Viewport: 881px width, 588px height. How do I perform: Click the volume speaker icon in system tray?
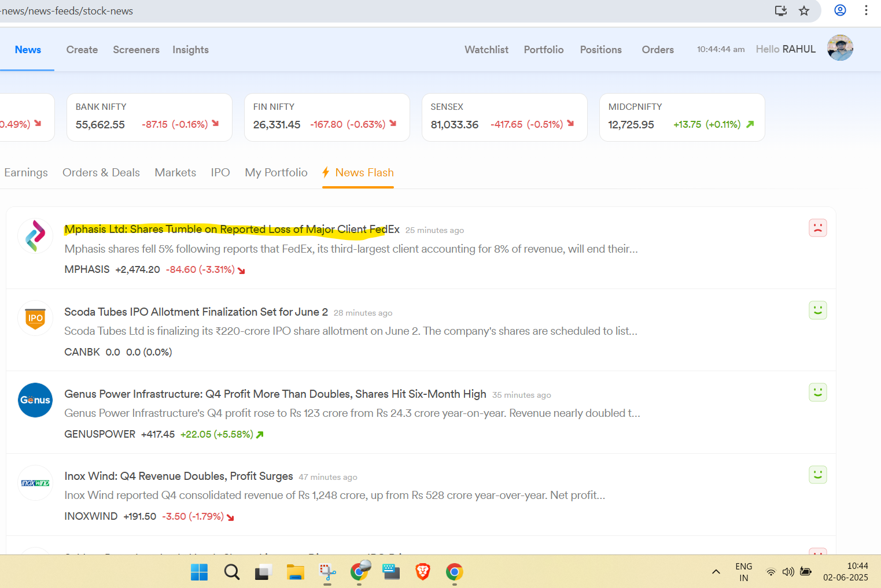point(788,572)
